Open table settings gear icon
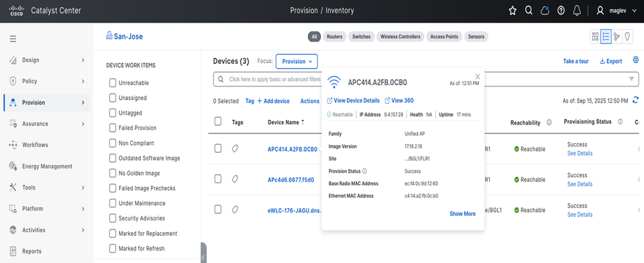Image resolution: width=644 pixels, height=263 pixels. (636, 60)
